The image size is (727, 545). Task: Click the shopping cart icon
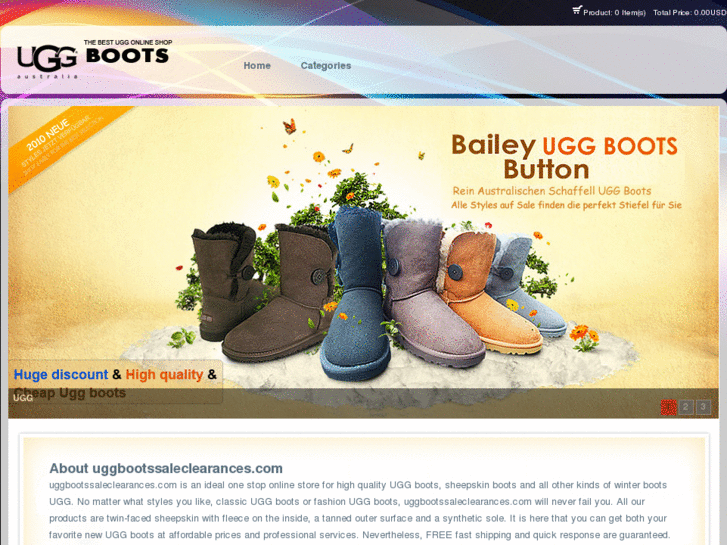tap(576, 10)
